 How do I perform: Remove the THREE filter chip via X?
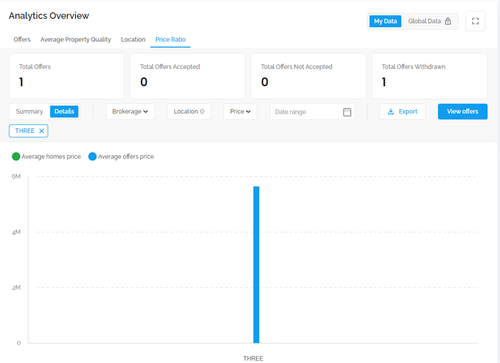click(42, 131)
